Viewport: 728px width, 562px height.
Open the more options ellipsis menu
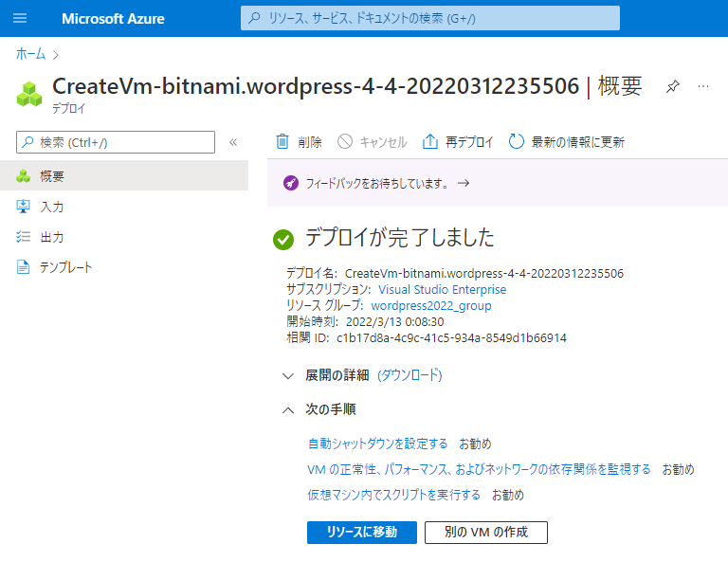click(703, 86)
